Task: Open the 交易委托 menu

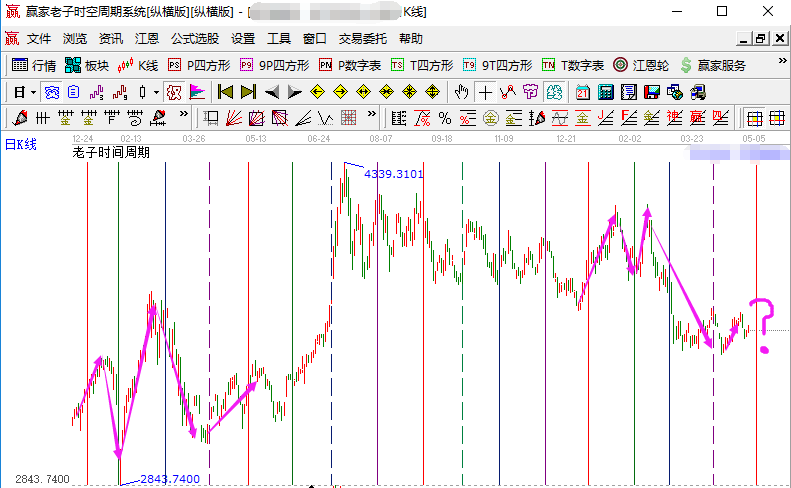Action: (x=363, y=39)
